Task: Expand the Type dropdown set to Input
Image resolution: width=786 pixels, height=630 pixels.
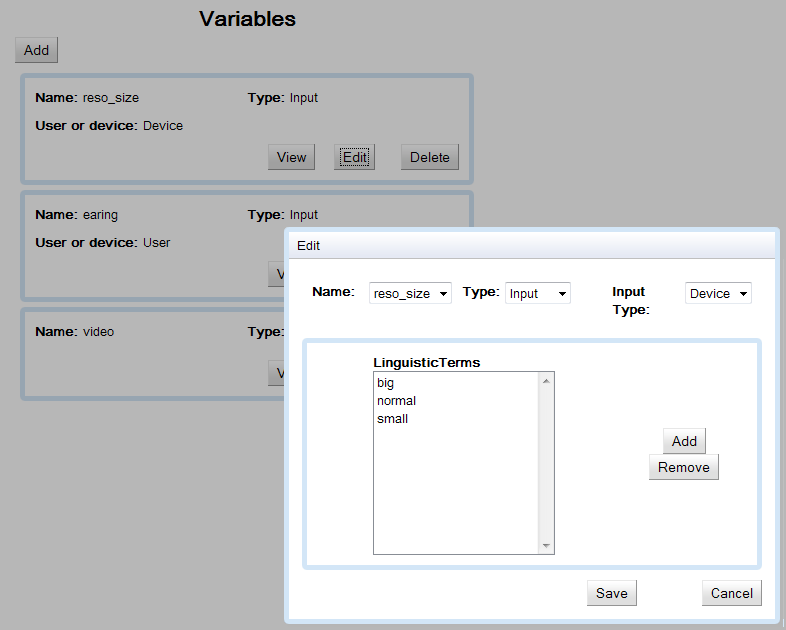Action: coord(537,293)
